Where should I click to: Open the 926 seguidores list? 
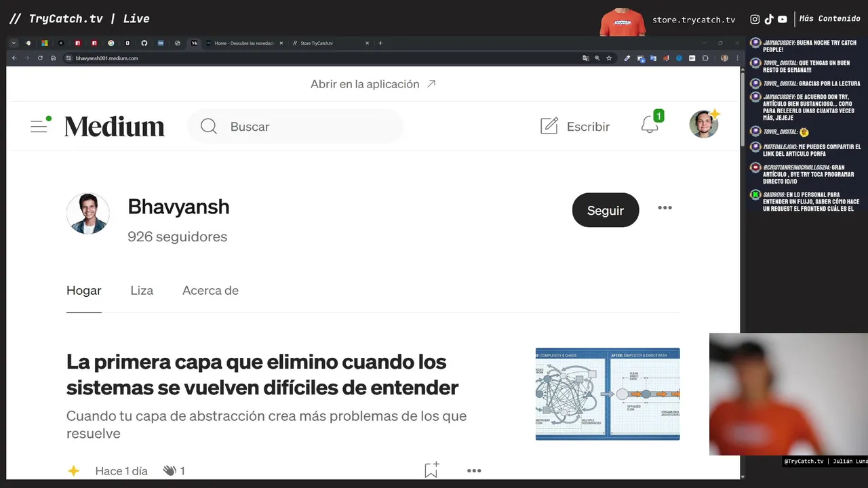coord(178,237)
